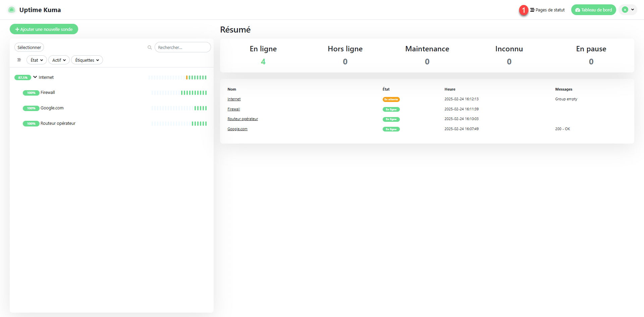Image resolution: width=644 pixels, height=317 pixels.
Task: Click the Google.com heartbeat bar in sidebar
Action: coord(179,108)
